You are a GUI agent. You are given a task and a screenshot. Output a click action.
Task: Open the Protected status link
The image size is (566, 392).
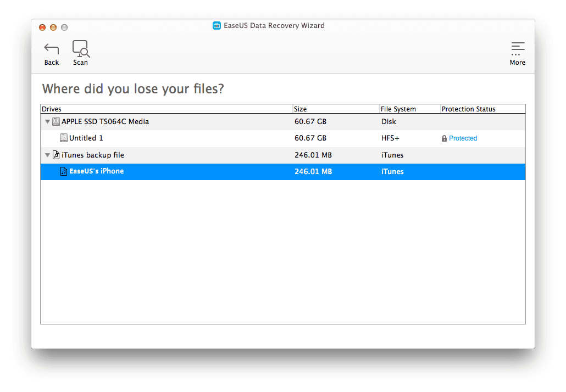(x=463, y=138)
